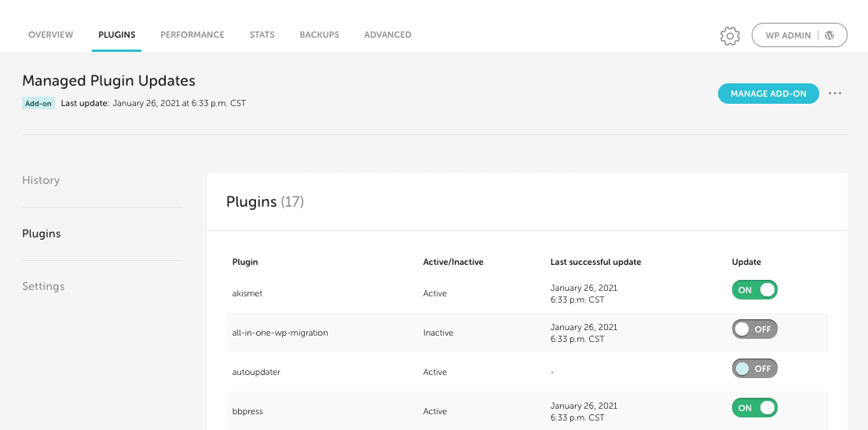Go to the Performance tab
Image resolution: width=868 pixels, height=430 pixels.
(x=192, y=35)
